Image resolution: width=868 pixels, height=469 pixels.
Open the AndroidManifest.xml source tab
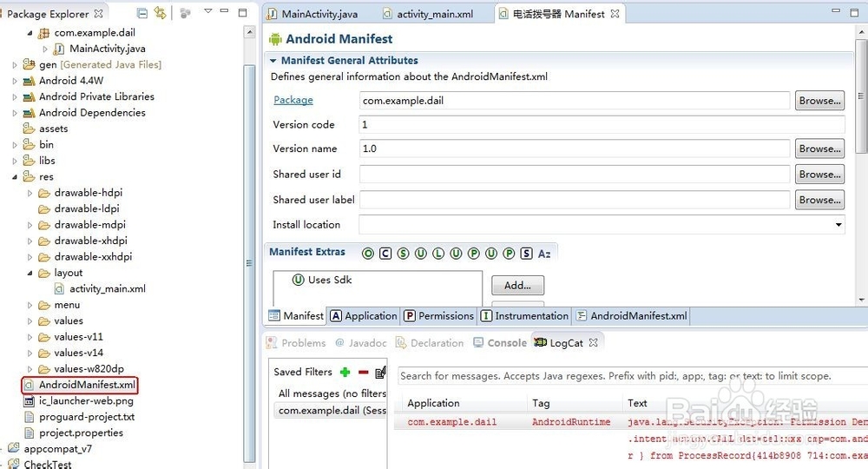tap(632, 315)
